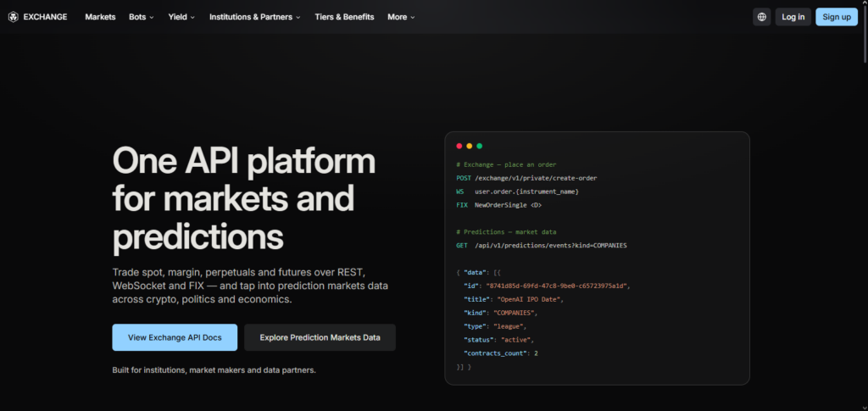Click the "kind": "COMPANIES" line
This screenshot has width=868, height=411.
click(500, 313)
